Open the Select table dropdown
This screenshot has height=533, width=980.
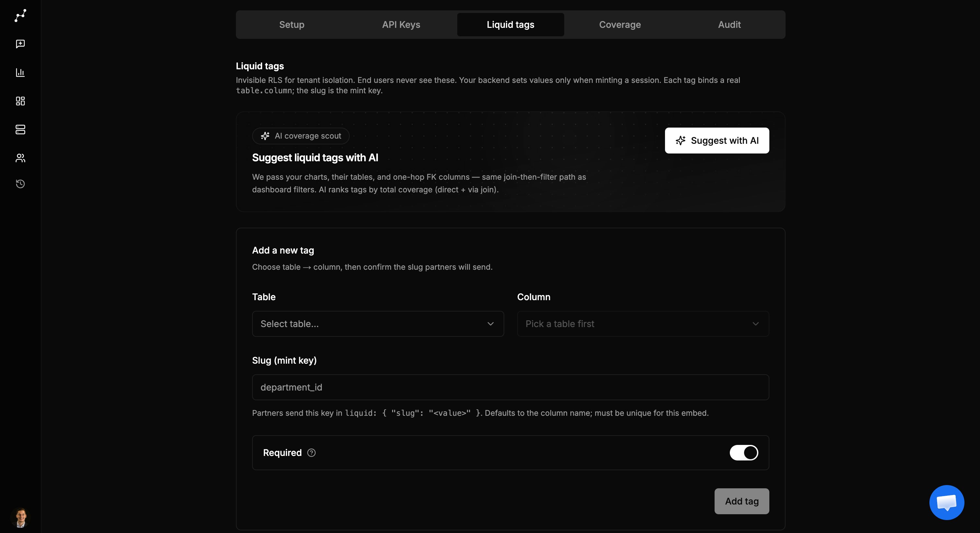tap(378, 324)
